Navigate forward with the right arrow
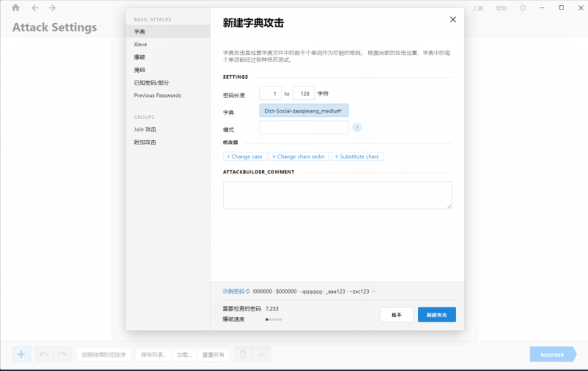588x371 pixels. tap(52, 8)
